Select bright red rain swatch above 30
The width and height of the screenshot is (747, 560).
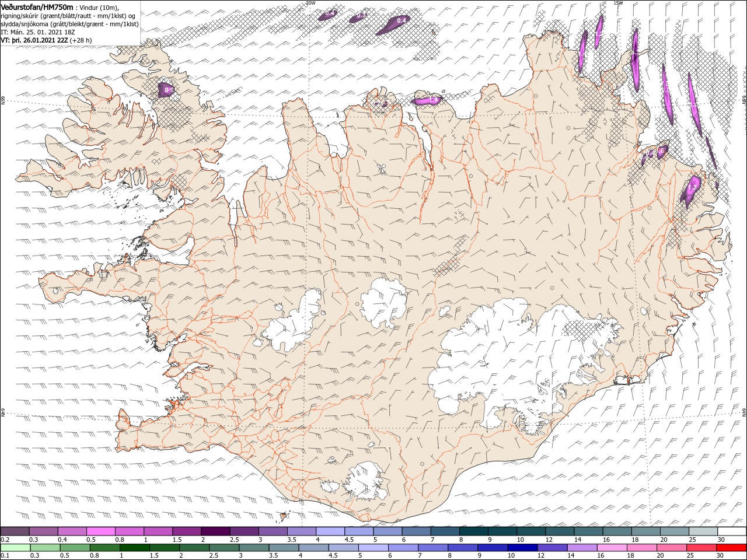(x=731, y=547)
